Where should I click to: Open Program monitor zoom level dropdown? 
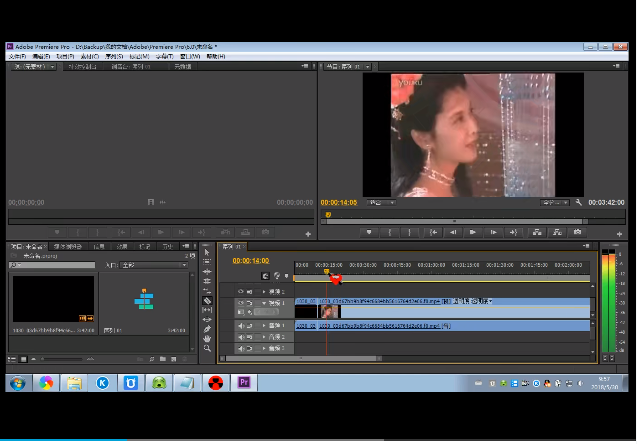coord(381,202)
